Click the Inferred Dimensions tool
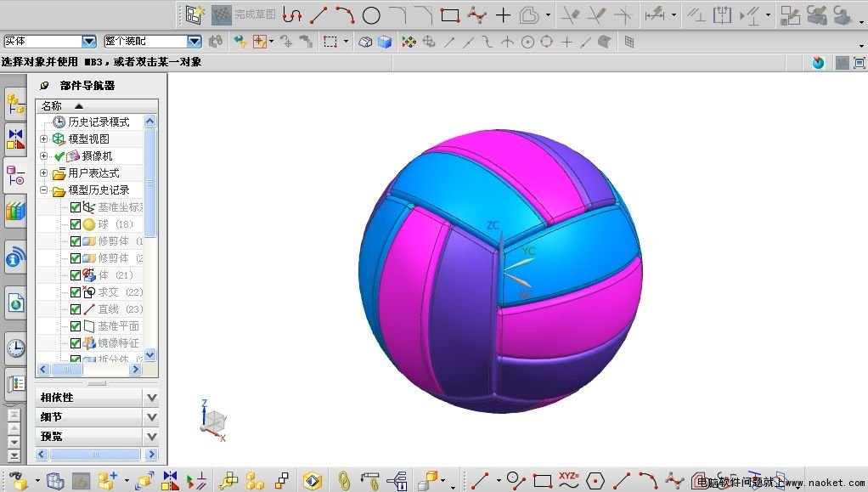The image size is (868, 492). pyautogui.click(x=655, y=15)
